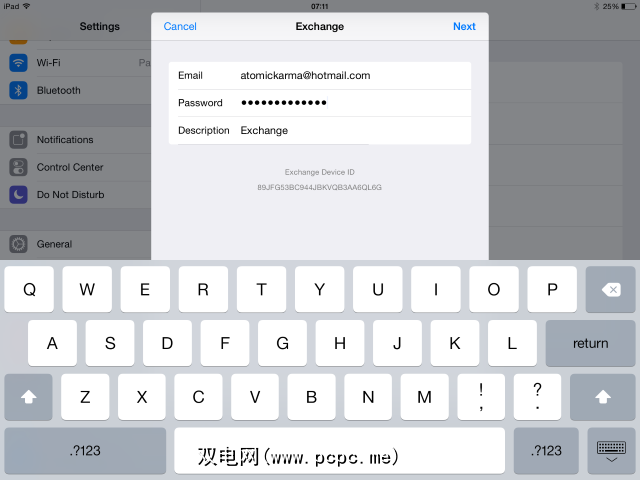Hide keyboard with the keyboard dismiss icon

(x=611, y=451)
